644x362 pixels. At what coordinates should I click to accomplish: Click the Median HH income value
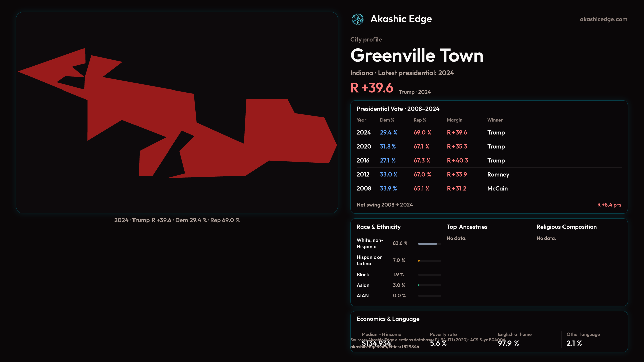tap(376, 343)
